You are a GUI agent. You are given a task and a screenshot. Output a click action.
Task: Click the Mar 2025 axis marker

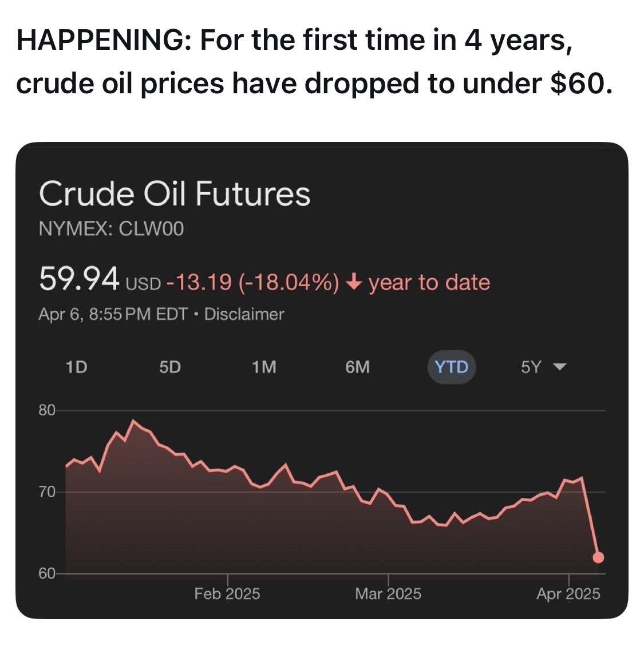tap(388, 594)
